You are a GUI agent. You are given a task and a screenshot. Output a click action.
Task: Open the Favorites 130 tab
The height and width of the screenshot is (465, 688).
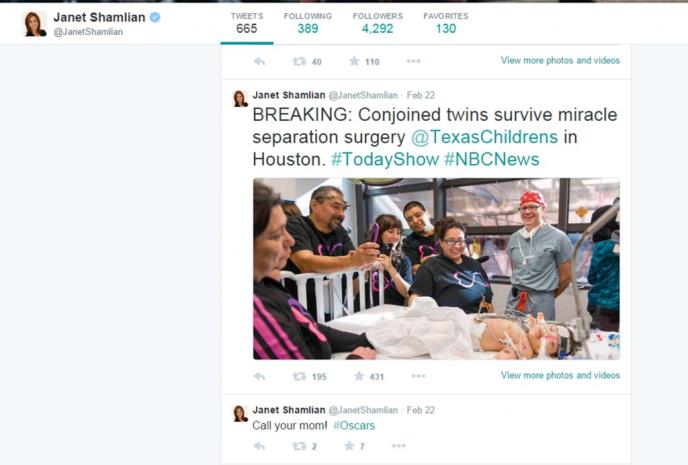coord(446,23)
